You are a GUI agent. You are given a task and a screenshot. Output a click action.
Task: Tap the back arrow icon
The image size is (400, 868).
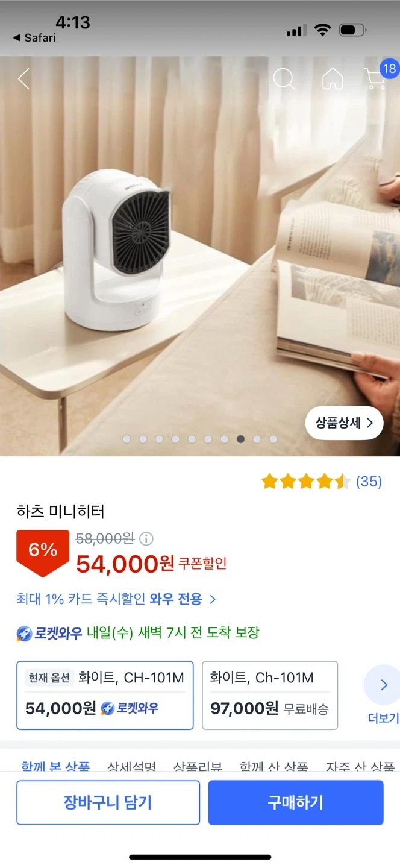(x=23, y=79)
